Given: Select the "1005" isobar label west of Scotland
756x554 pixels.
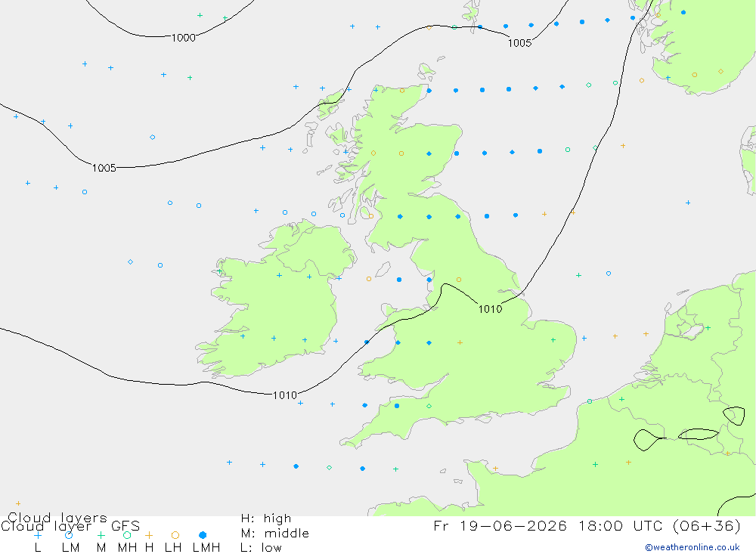Looking at the screenshot, I should [104, 168].
